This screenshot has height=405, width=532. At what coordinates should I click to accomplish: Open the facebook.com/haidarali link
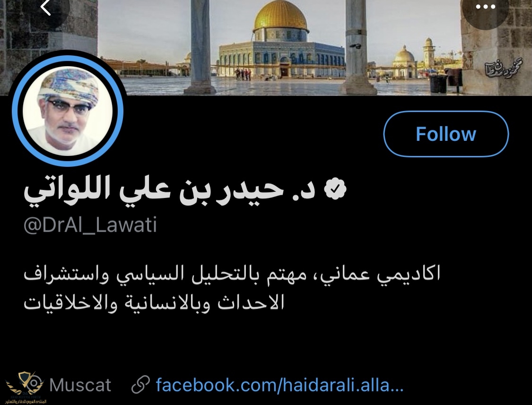pyautogui.click(x=279, y=385)
